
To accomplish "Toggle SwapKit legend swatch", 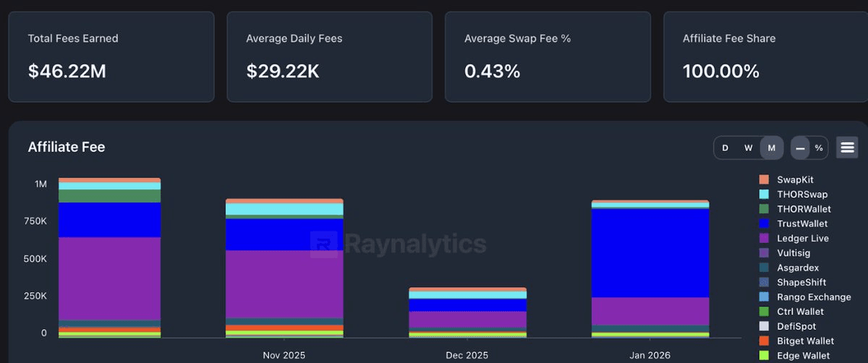I will click(x=764, y=179).
